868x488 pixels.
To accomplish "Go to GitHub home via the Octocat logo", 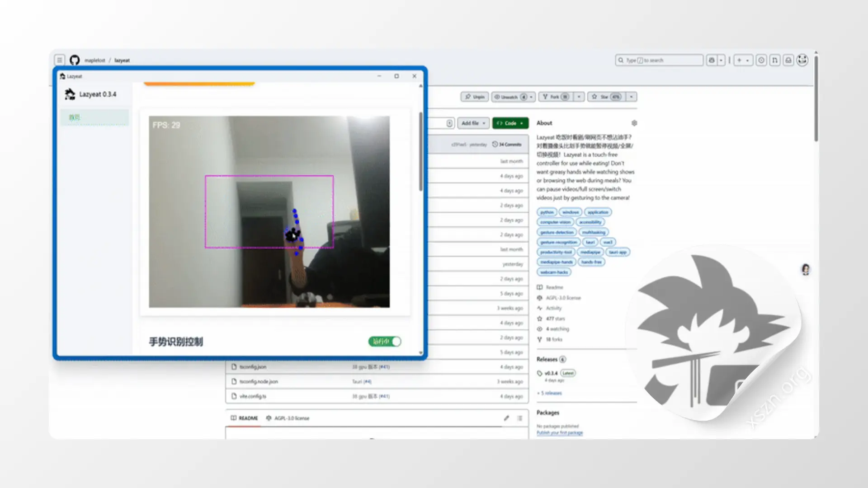I will [75, 60].
